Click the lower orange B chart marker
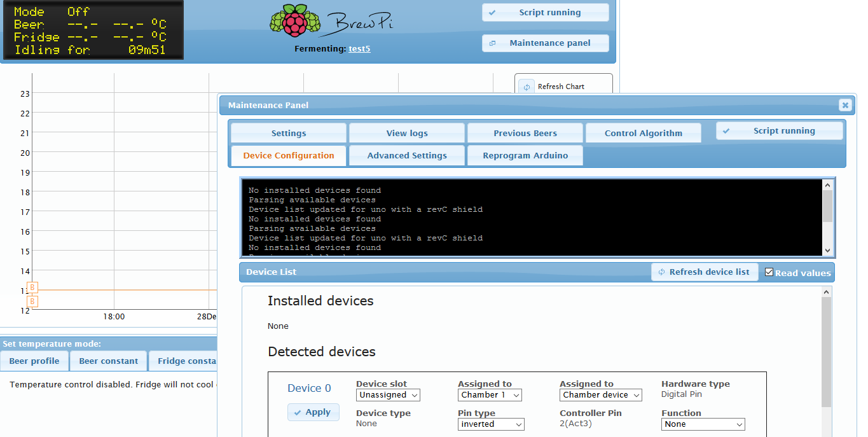Screen dimensions: 868x437 (32, 302)
